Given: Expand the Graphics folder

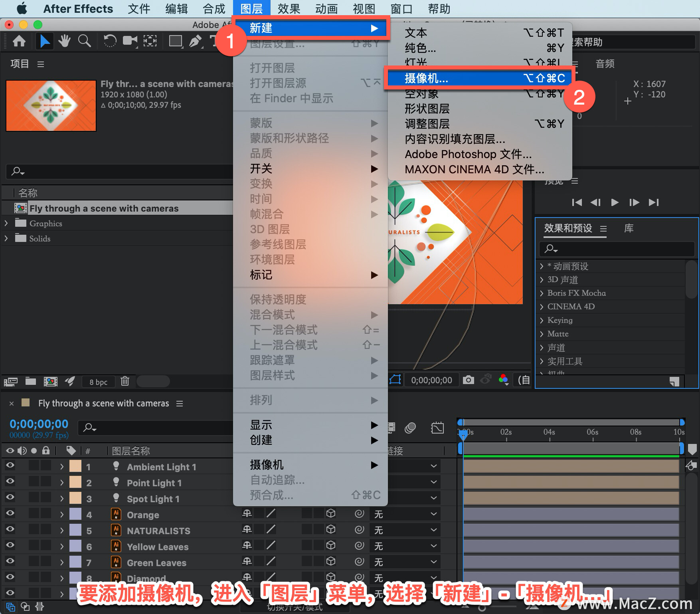Looking at the screenshot, I should point(6,223).
